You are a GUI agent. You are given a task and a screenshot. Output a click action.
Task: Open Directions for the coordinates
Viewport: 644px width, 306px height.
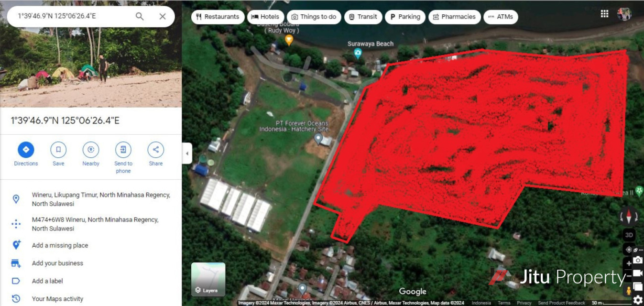26,154
